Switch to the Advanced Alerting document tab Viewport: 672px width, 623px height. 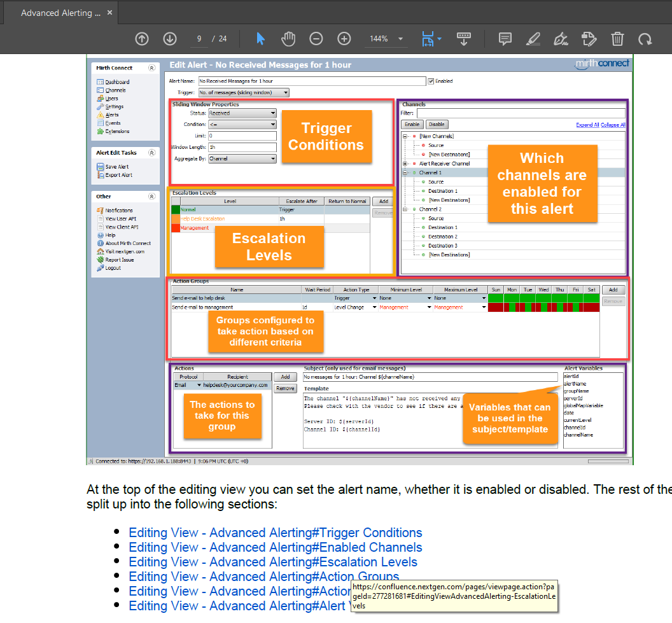[60, 12]
